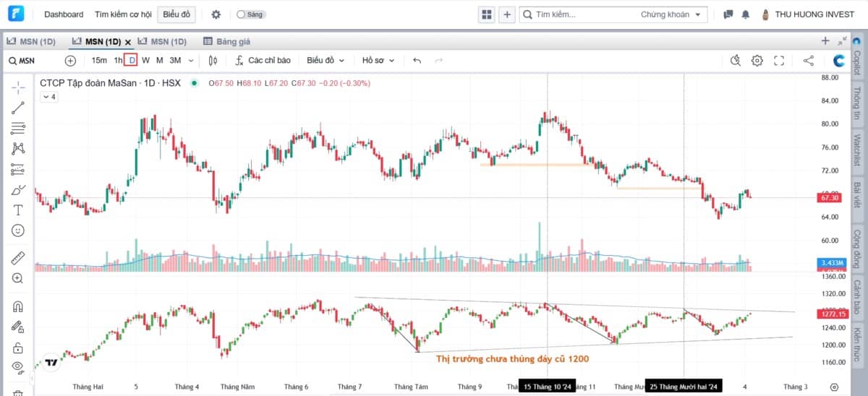Switch to the third MSN (1D) tab

coord(162,41)
